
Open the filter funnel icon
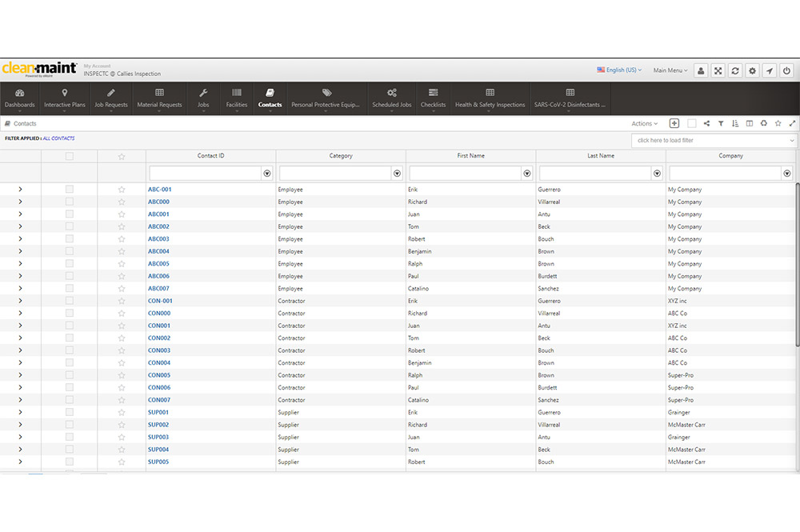click(x=721, y=123)
